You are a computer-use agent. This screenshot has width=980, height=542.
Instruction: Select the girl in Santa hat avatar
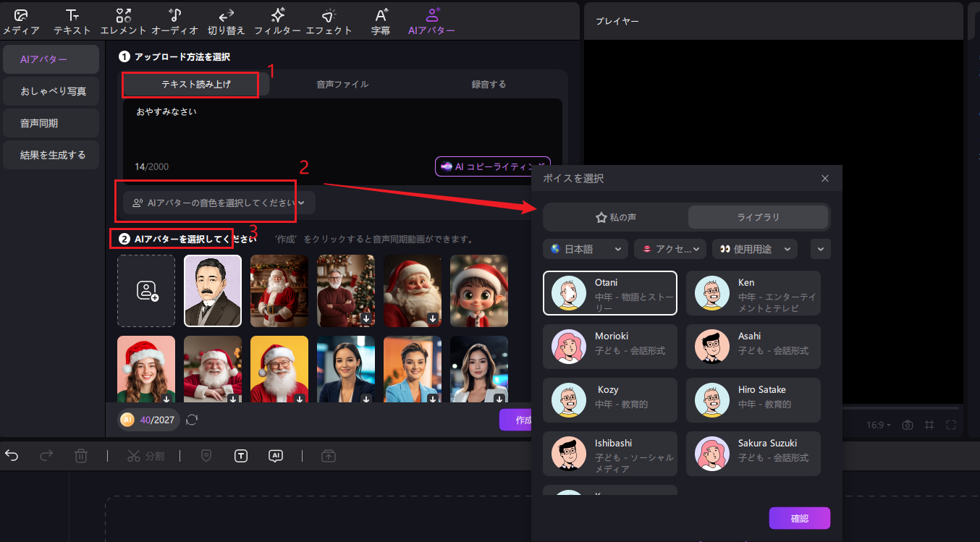coord(146,369)
